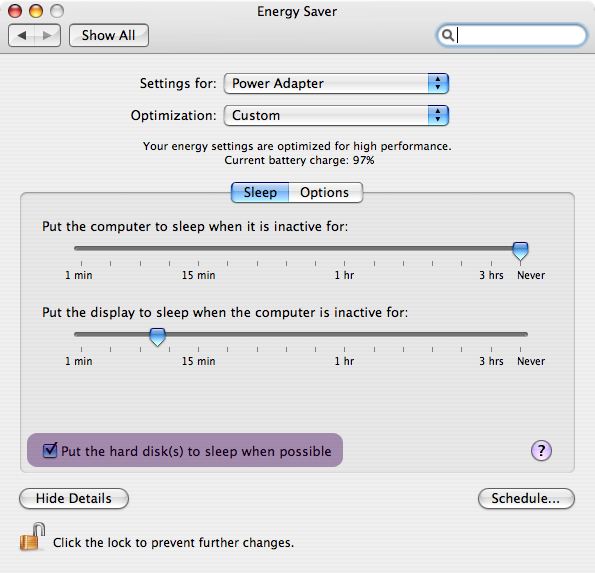
Task: Click 'Click the lock to prevent further changes' text
Action: click(173, 543)
